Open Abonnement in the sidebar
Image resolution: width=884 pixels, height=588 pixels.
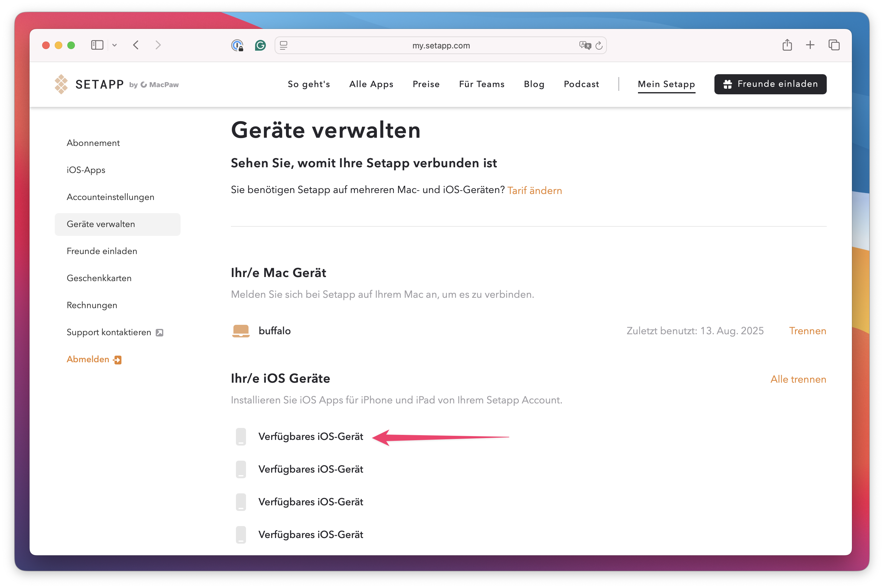click(93, 143)
